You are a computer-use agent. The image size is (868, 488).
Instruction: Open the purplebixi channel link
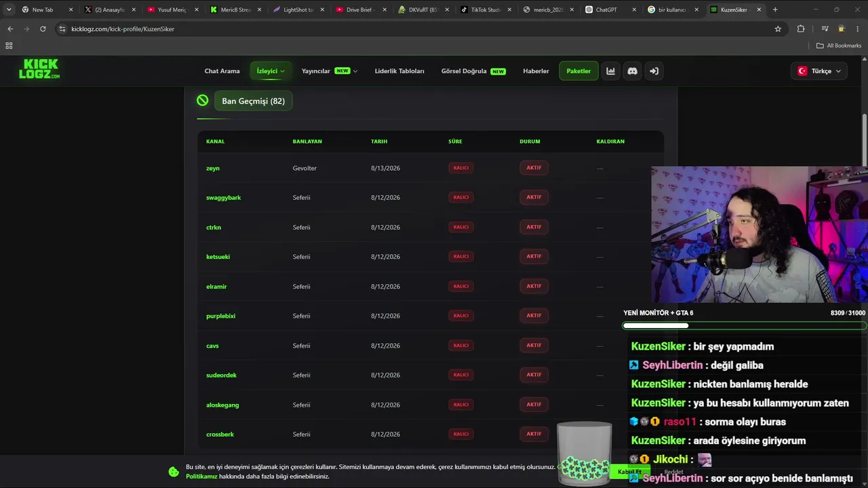pyautogui.click(x=220, y=316)
